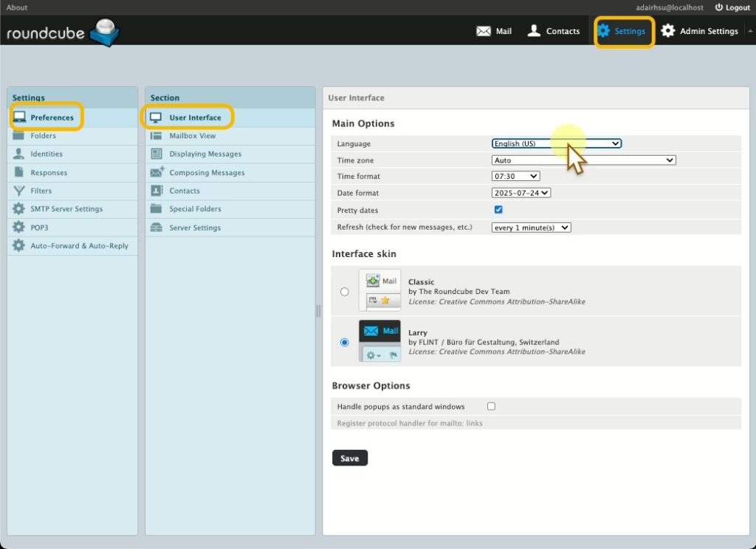Click the Logout link text
The image size is (756, 549).
coord(738,7)
